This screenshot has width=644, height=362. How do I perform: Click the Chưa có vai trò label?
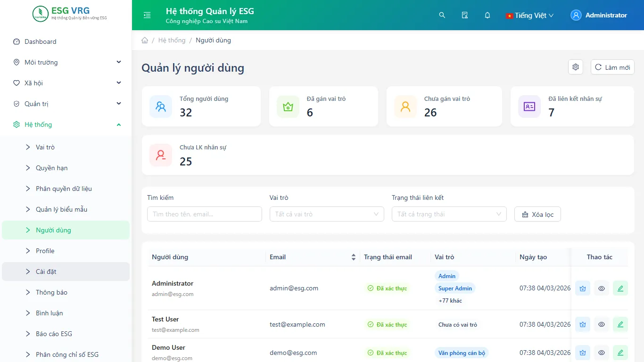[457, 325]
